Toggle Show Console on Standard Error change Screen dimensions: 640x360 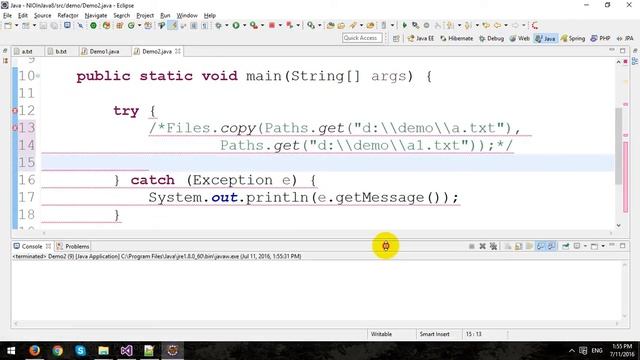click(551, 246)
